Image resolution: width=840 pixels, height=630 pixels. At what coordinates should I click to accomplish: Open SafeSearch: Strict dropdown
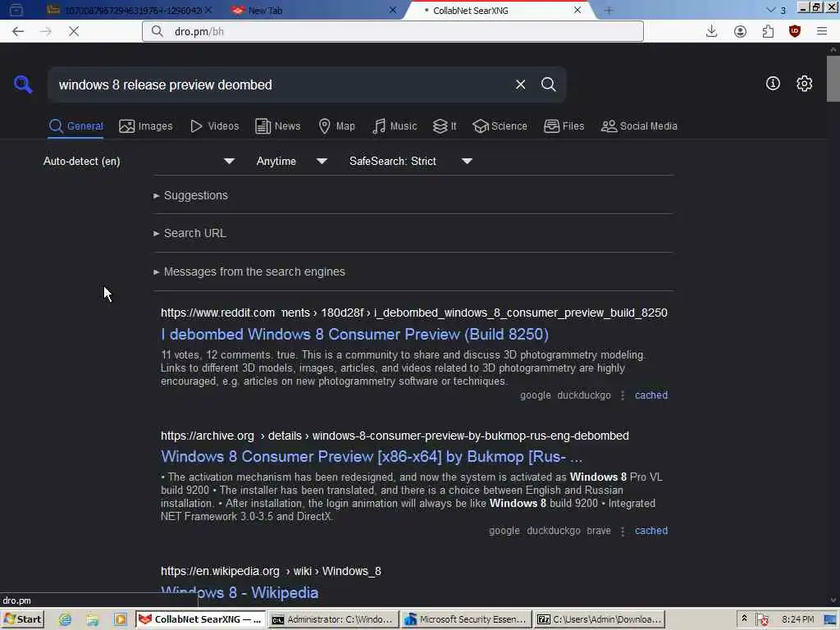pyautogui.click(x=411, y=162)
